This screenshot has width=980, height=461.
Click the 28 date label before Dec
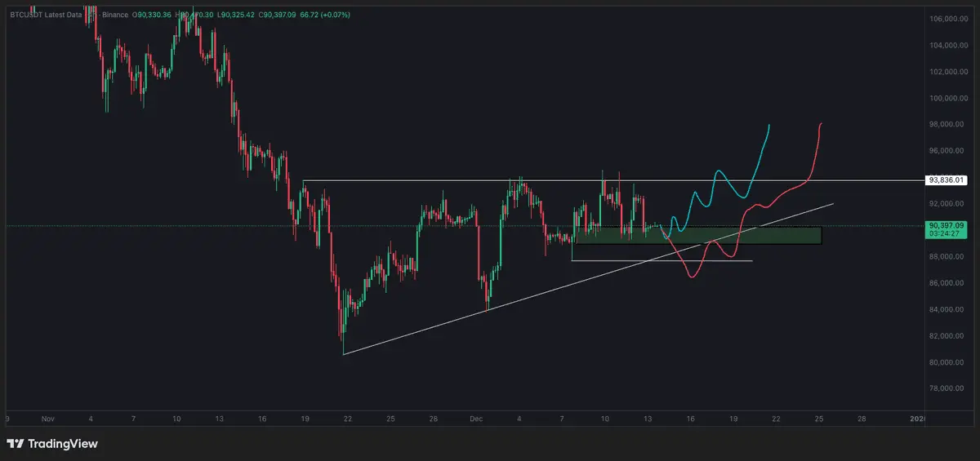click(434, 418)
